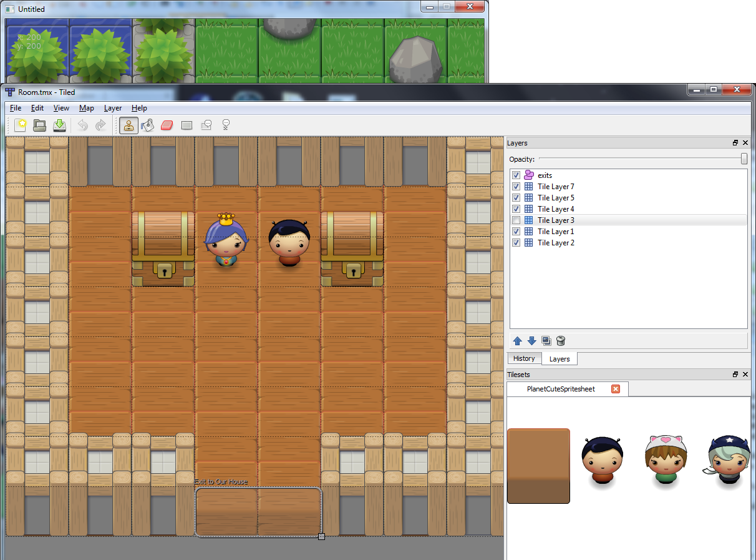Hide Tile Layer 7
Viewport: 756px width, 560px height.
pos(516,187)
